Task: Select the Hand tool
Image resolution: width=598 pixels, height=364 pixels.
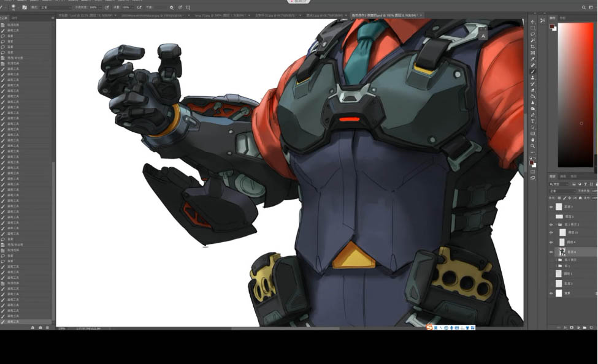Action: point(533,140)
